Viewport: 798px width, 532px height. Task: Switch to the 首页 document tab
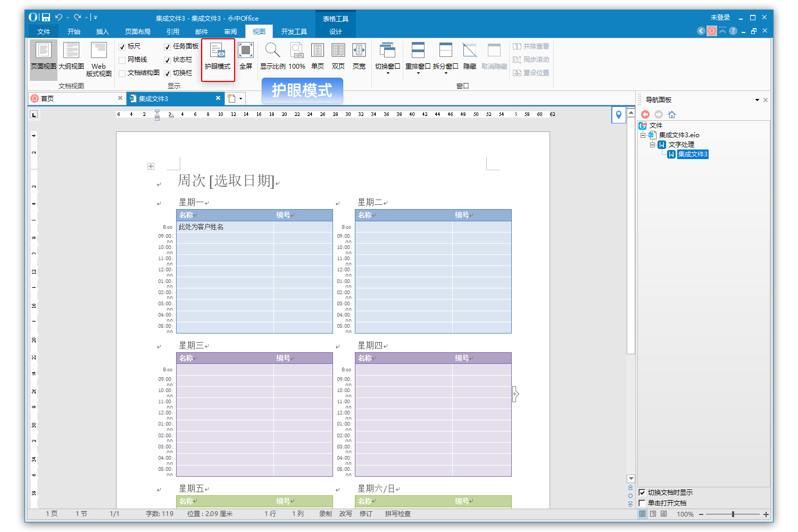[x=48, y=98]
